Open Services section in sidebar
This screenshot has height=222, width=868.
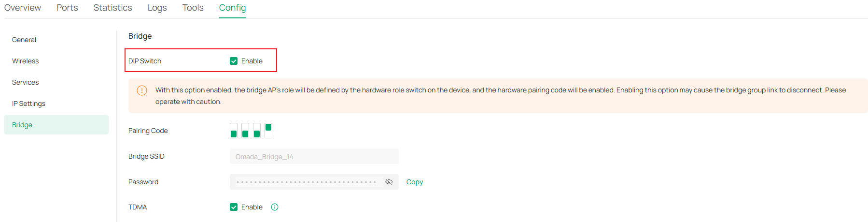click(26, 82)
